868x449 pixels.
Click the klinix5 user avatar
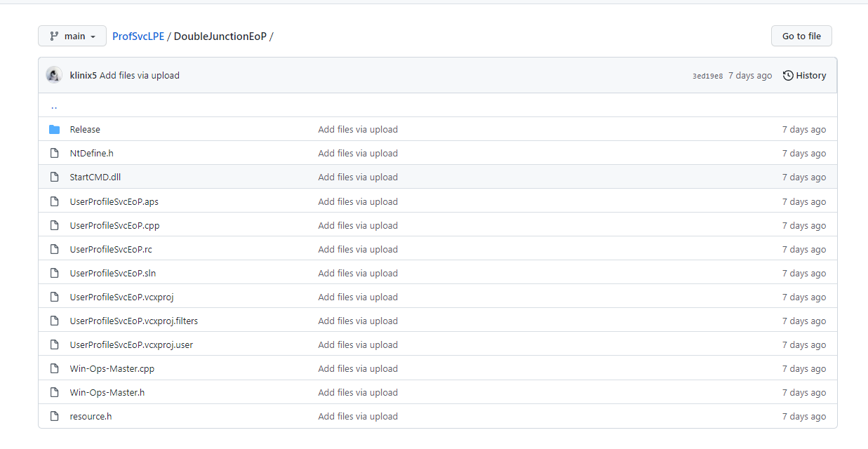(54, 76)
